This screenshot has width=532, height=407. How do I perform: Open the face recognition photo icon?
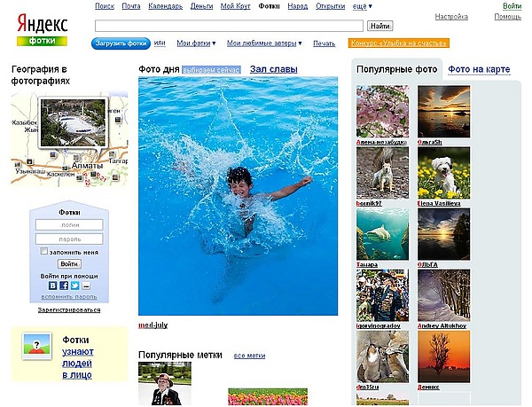click(36, 346)
